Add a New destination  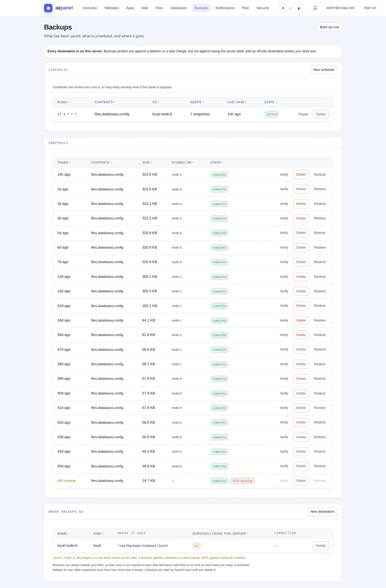[322, 512]
